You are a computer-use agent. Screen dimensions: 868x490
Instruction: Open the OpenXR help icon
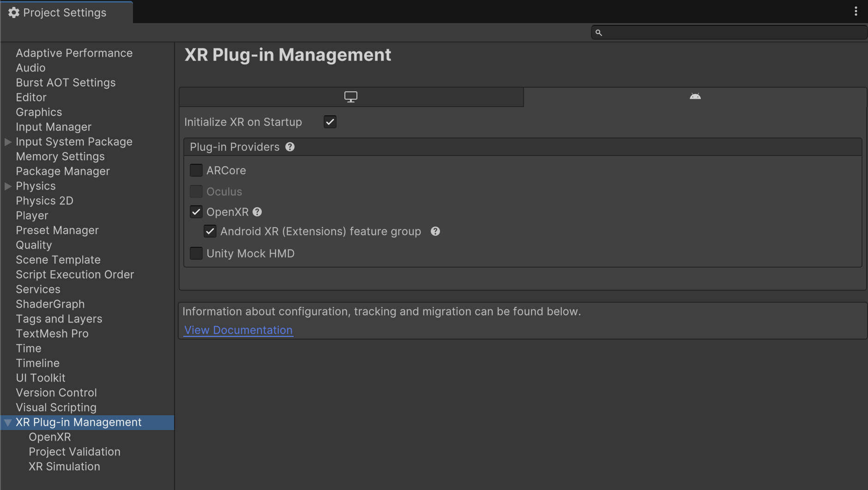click(x=257, y=212)
